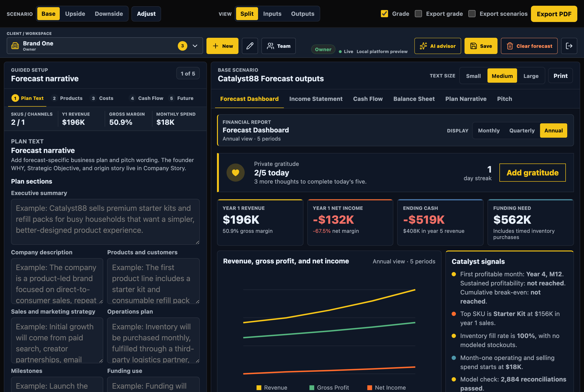Go to guided step 2 Products
This screenshot has width=584, height=392.
[66, 98]
